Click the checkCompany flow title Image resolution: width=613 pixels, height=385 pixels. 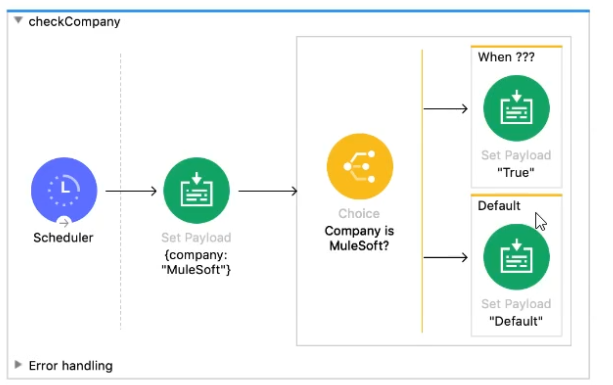(x=74, y=21)
